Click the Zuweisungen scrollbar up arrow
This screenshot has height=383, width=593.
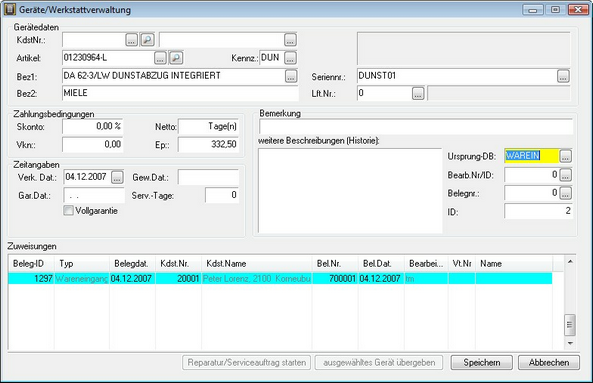click(570, 262)
